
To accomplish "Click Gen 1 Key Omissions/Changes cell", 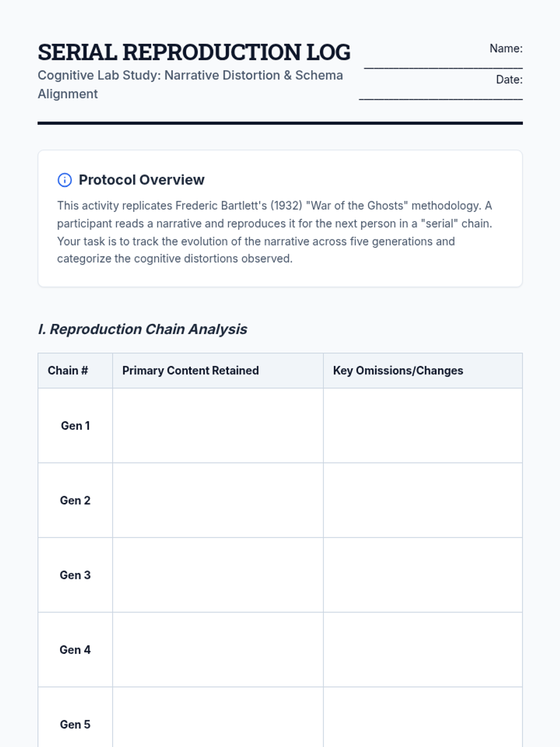I will pyautogui.click(x=423, y=426).
